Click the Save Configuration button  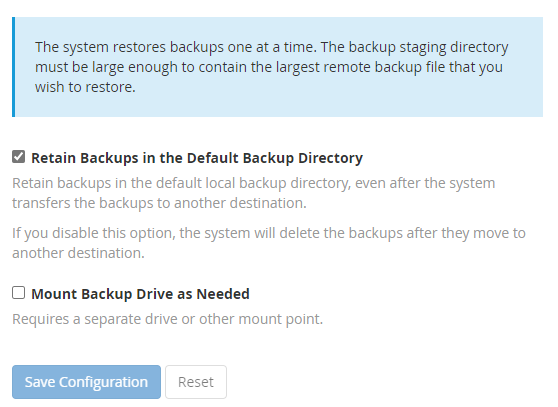pyautogui.click(x=86, y=382)
